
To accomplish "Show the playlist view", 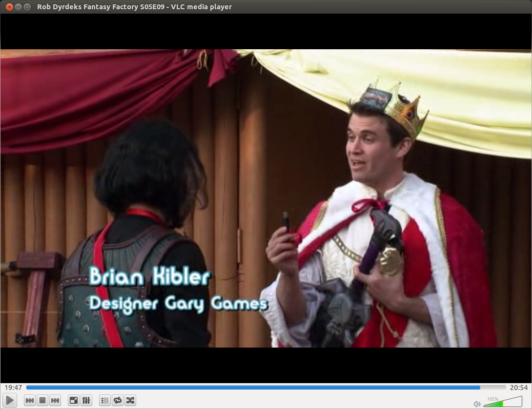I will pyautogui.click(x=104, y=401).
